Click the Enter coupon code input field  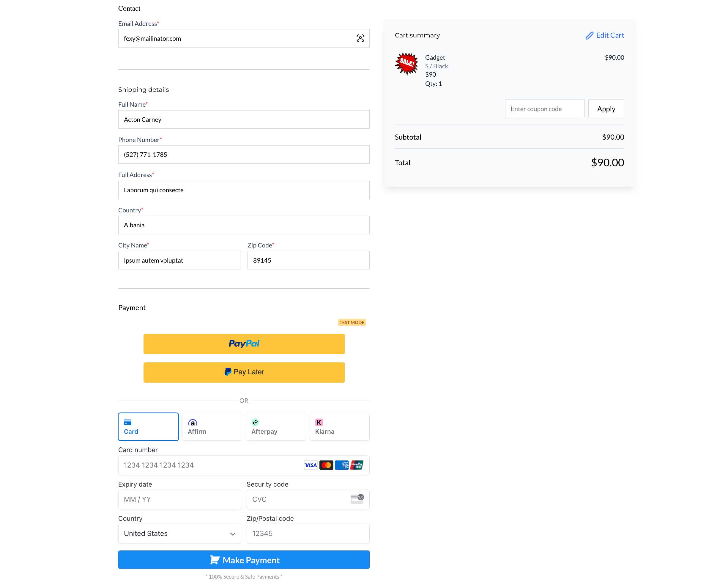(544, 108)
